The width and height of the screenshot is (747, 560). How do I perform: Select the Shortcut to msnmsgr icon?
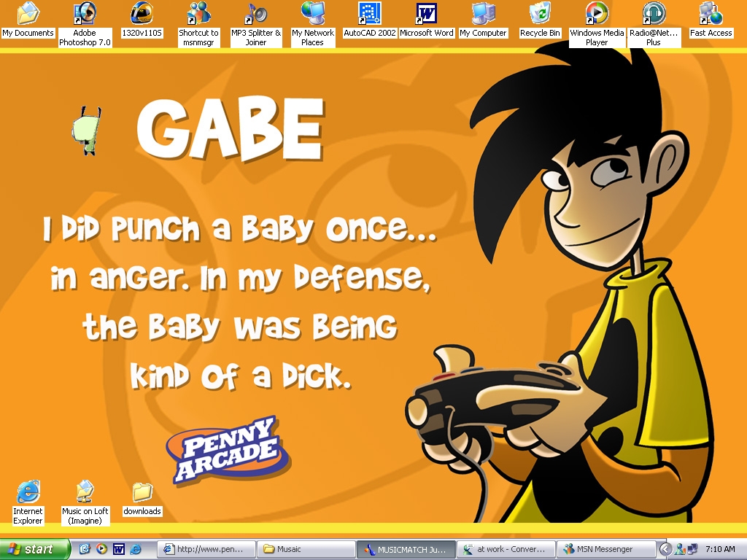(198, 15)
